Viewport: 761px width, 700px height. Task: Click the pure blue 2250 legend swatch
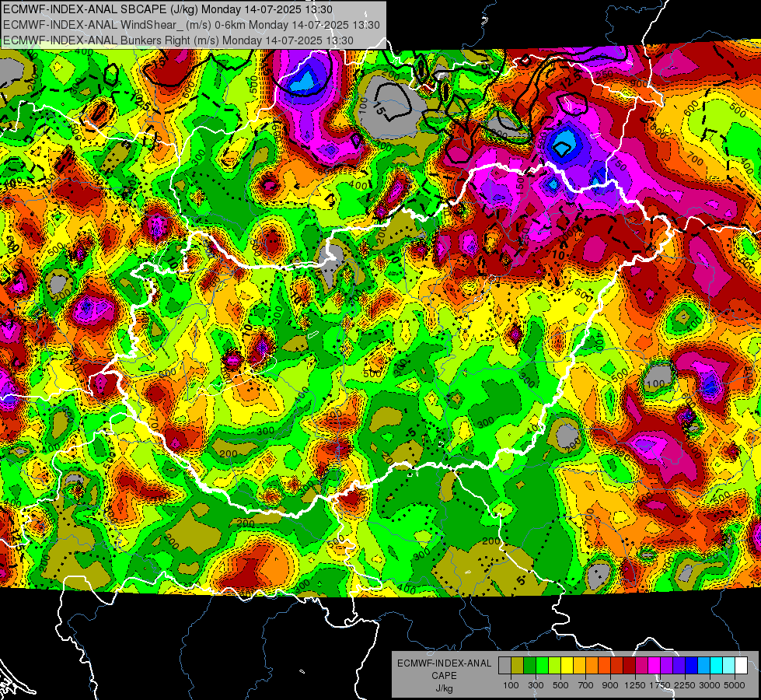pos(692,666)
